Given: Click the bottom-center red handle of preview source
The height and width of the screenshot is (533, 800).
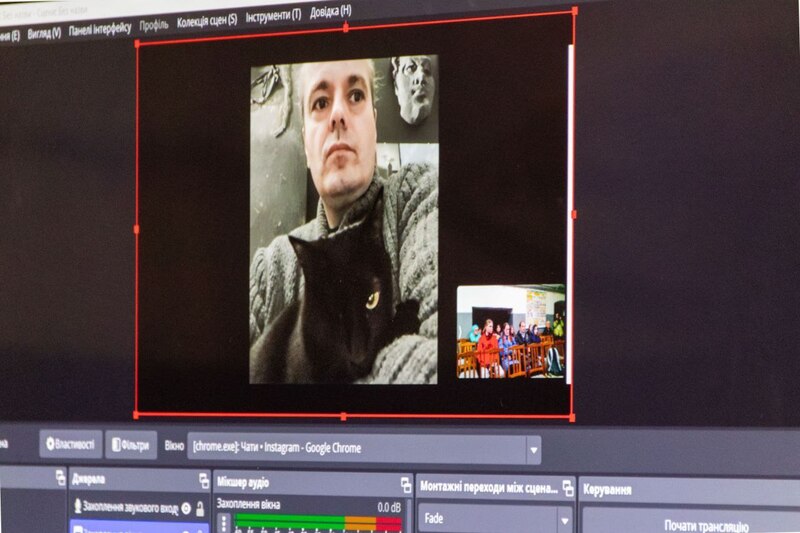Looking at the screenshot, I should coord(343,417).
